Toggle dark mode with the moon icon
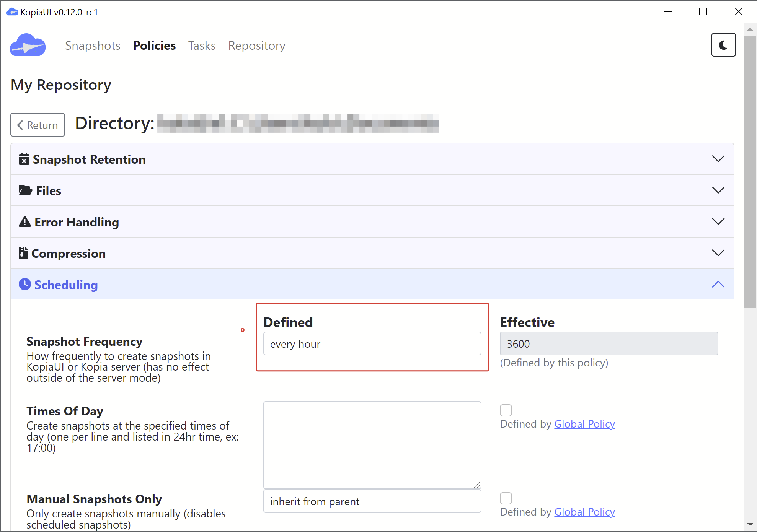757x532 pixels. pos(723,45)
